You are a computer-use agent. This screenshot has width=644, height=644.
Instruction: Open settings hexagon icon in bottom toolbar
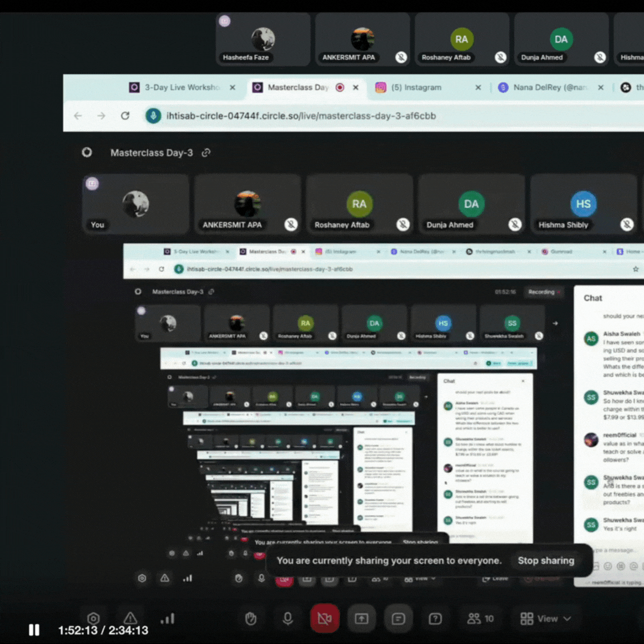coord(93,618)
